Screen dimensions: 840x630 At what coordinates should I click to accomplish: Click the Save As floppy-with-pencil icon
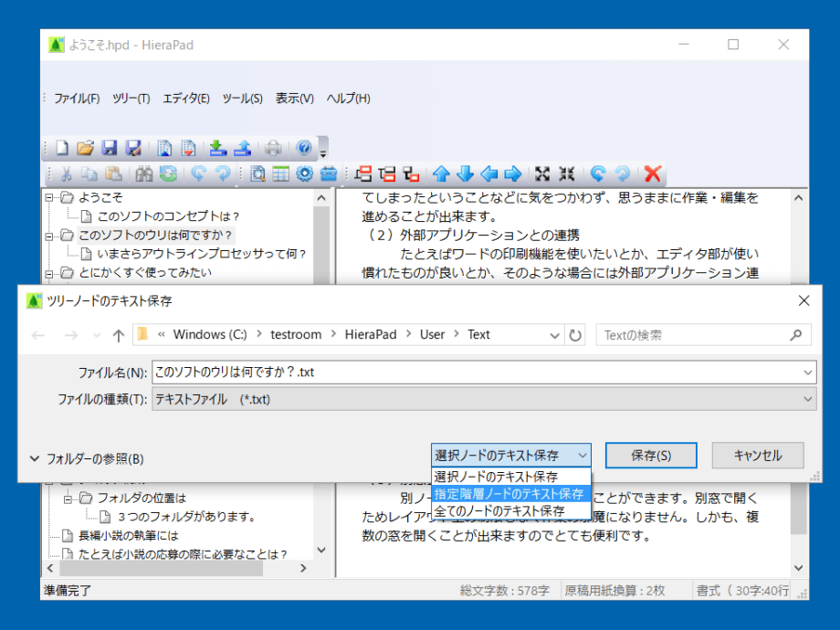coord(133,148)
